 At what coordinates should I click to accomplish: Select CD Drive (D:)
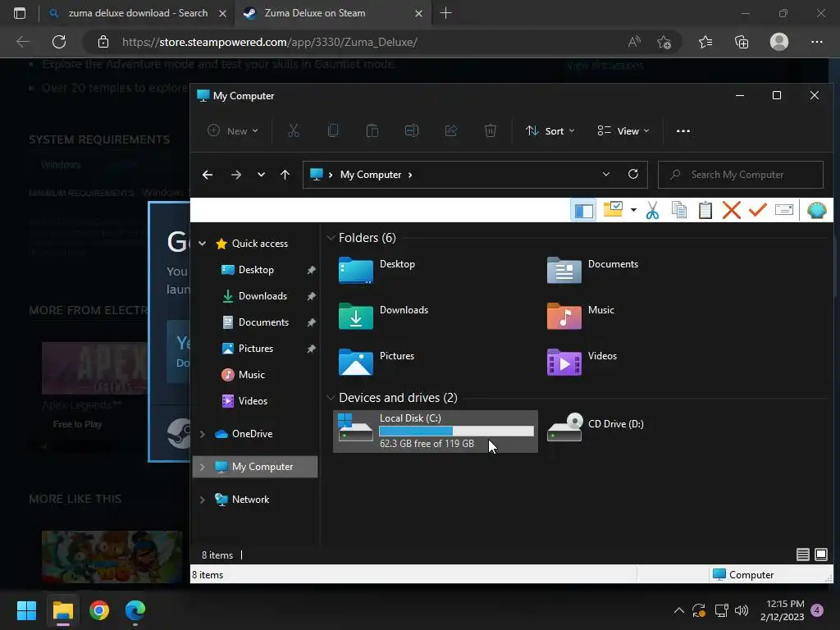[x=596, y=427]
